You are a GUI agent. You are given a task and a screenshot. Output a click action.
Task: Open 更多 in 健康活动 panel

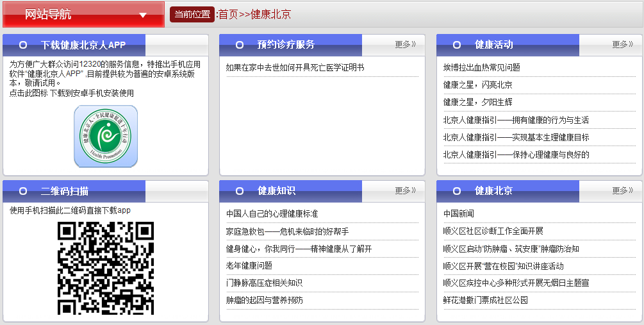tap(623, 44)
